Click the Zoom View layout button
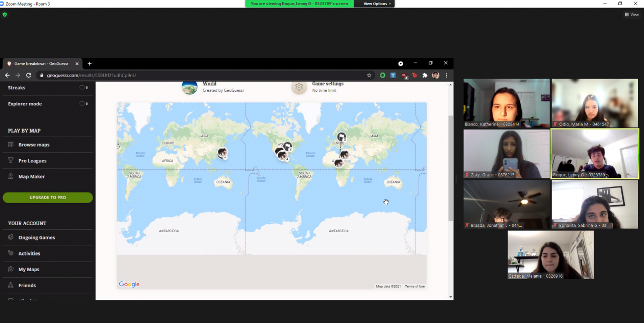This screenshot has width=644, height=323. 631,15
